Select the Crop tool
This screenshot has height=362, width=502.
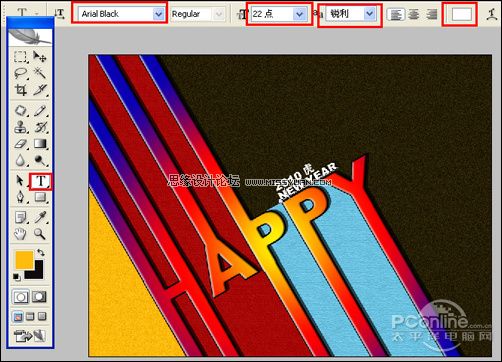tap(20, 89)
